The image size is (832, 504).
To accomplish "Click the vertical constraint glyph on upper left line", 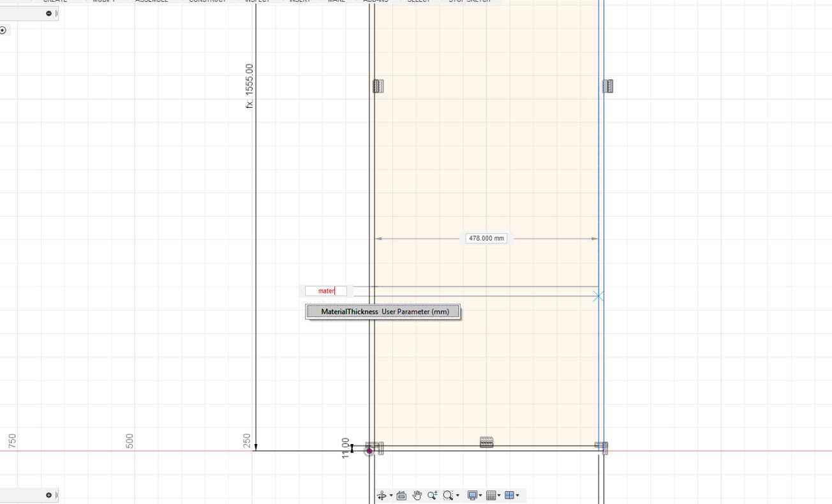I will pyautogui.click(x=378, y=85).
